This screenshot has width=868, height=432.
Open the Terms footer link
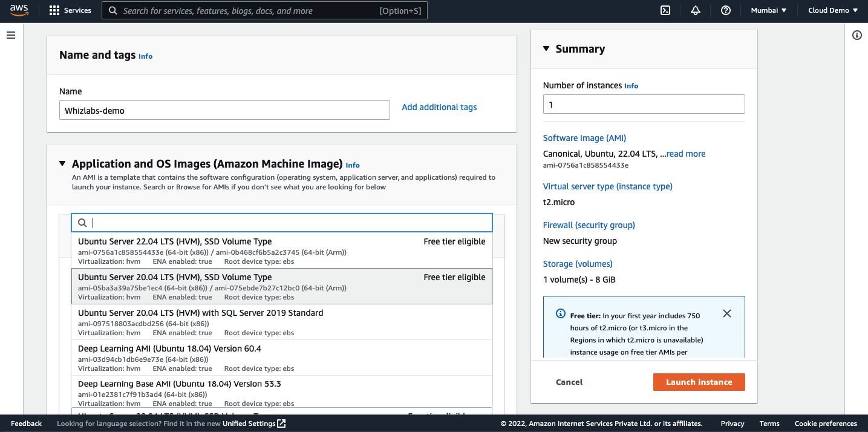tap(769, 424)
